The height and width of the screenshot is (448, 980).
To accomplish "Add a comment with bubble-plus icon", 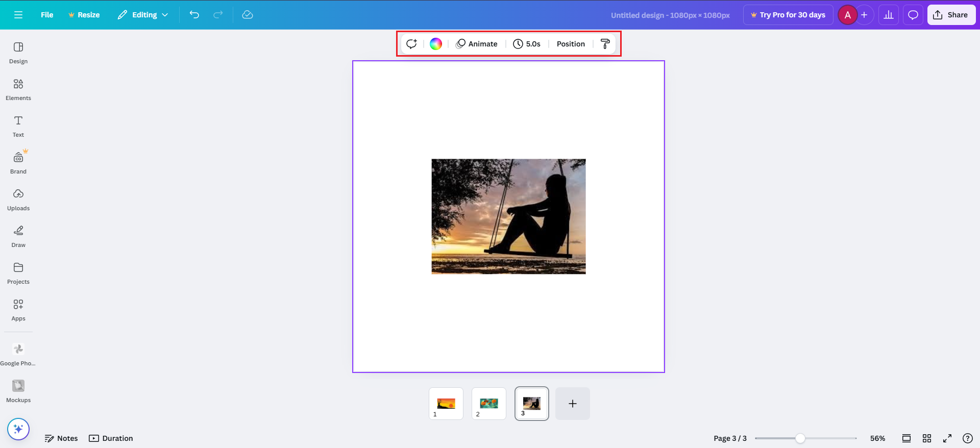I will click(x=411, y=44).
